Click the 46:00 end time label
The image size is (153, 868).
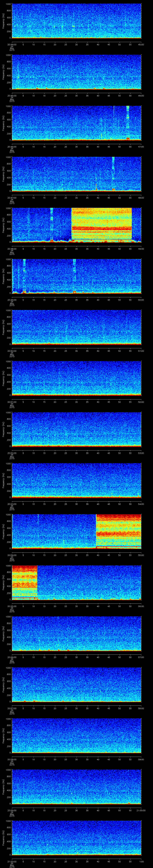click(141, 96)
